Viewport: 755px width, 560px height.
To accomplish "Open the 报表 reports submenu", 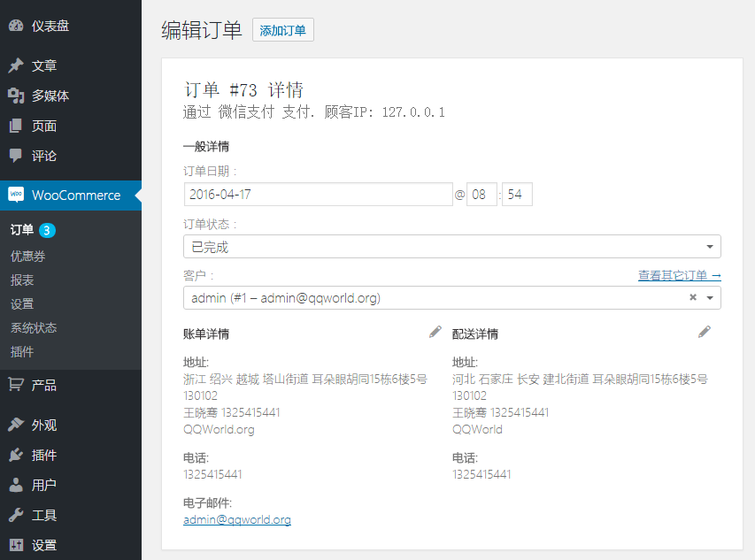I will pos(22,280).
